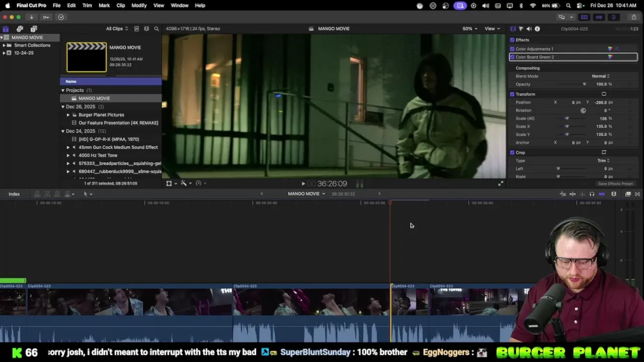Toggle Browser panel visibility button
644x362 pixels.
[584, 17]
